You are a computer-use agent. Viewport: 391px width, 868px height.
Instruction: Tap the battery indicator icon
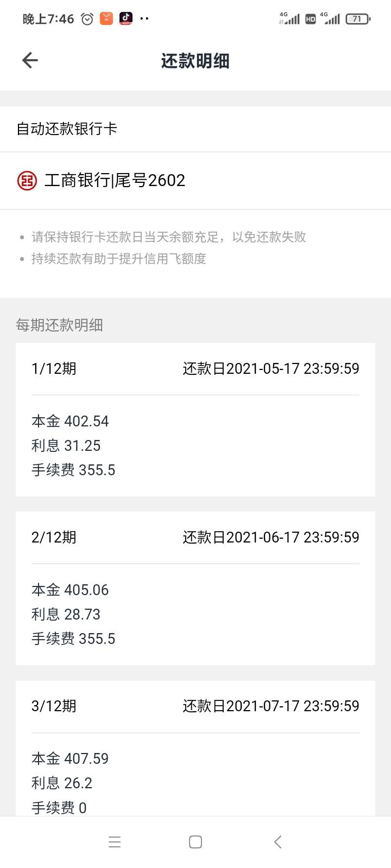pyautogui.click(x=358, y=19)
